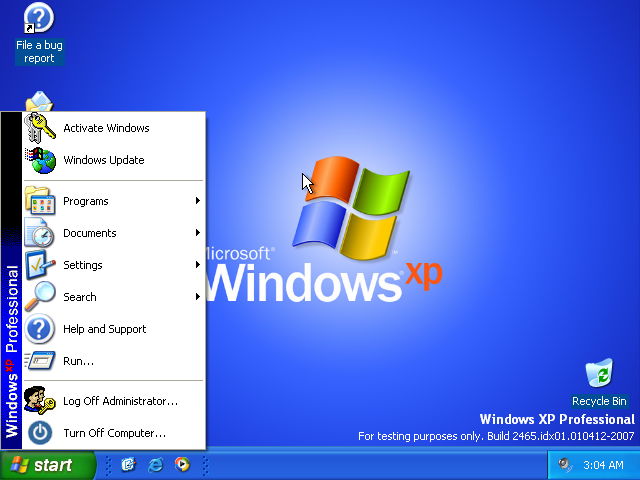Screen dimensions: 640x480
Task: Click the start button
Action: pyautogui.click(x=47, y=465)
